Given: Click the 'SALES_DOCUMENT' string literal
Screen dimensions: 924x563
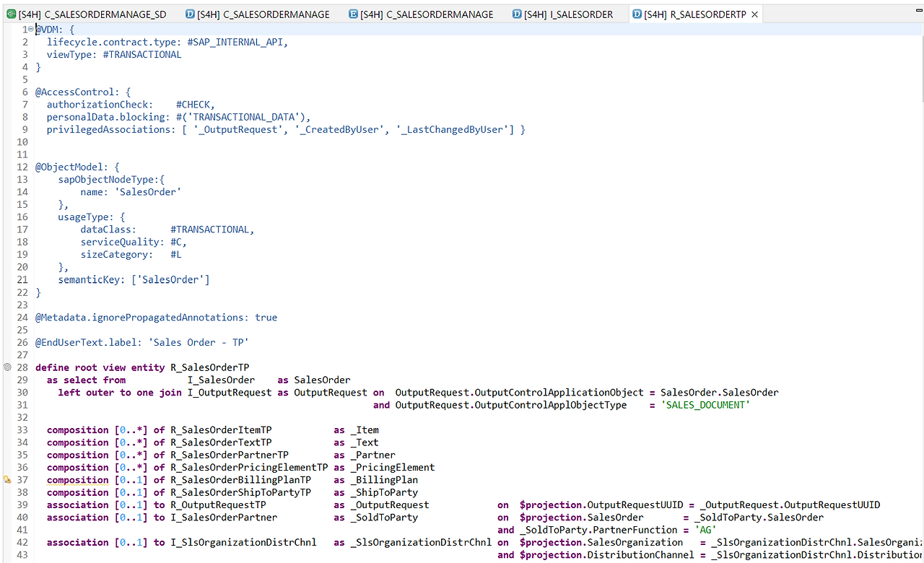Looking at the screenshot, I should click(705, 406).
